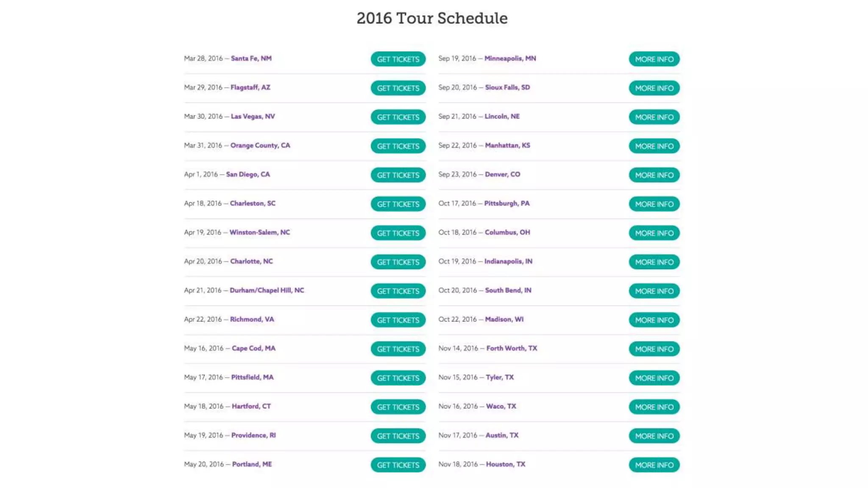
Task: Follow the Durham/Chapel Hill, NC link
Action: point(267,290)
